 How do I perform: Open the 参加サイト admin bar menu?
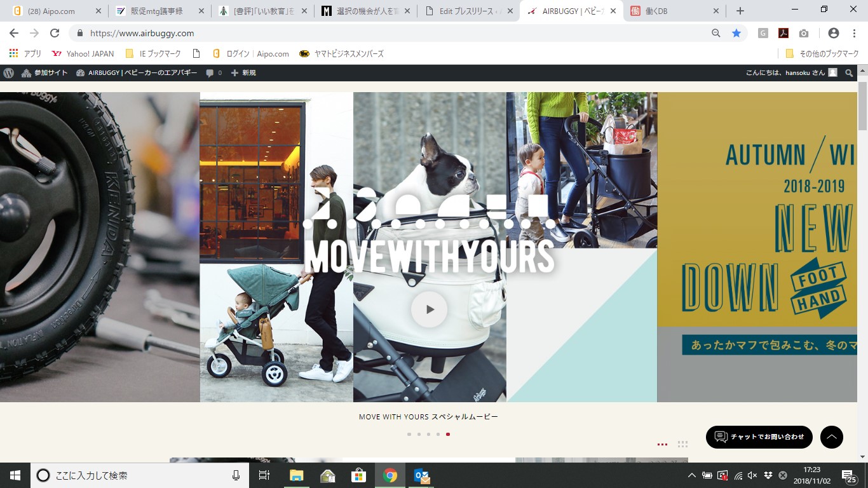pos(44,73)
